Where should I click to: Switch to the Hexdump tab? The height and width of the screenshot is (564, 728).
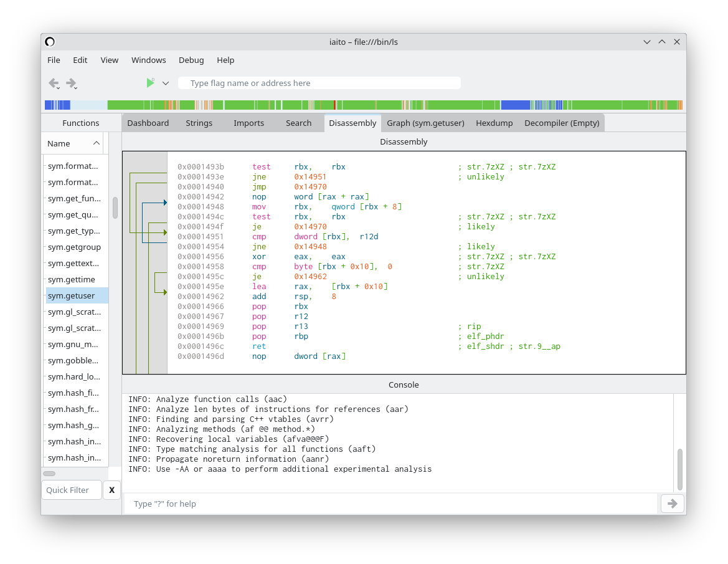click(x=494, y=123)
